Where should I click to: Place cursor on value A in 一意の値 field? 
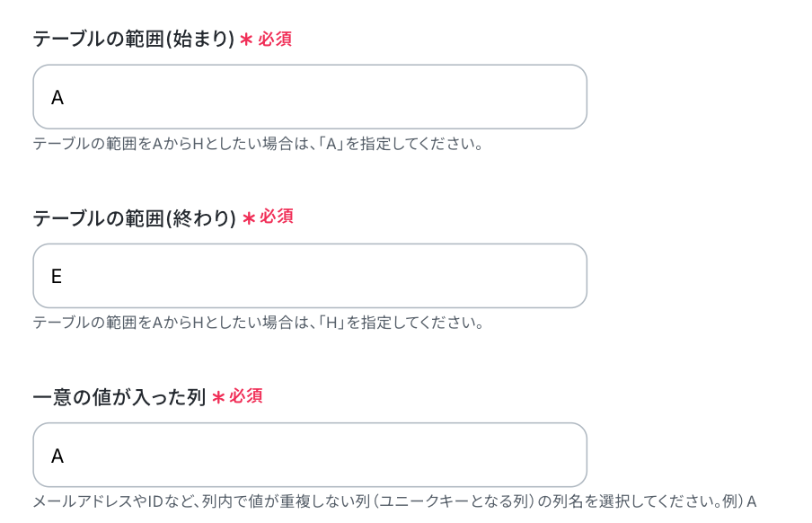[x=57, y=457]
